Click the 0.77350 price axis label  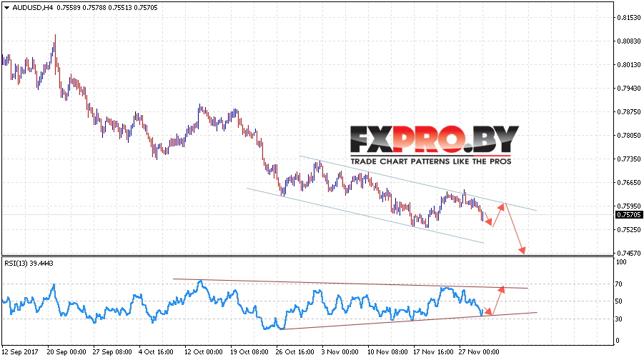629,159
